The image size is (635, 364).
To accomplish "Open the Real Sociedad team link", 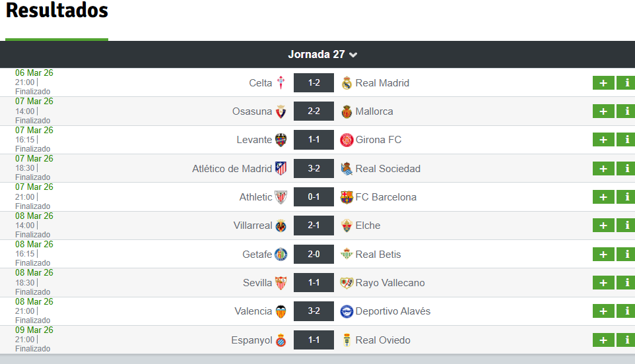I will click(x=388, y=169).
